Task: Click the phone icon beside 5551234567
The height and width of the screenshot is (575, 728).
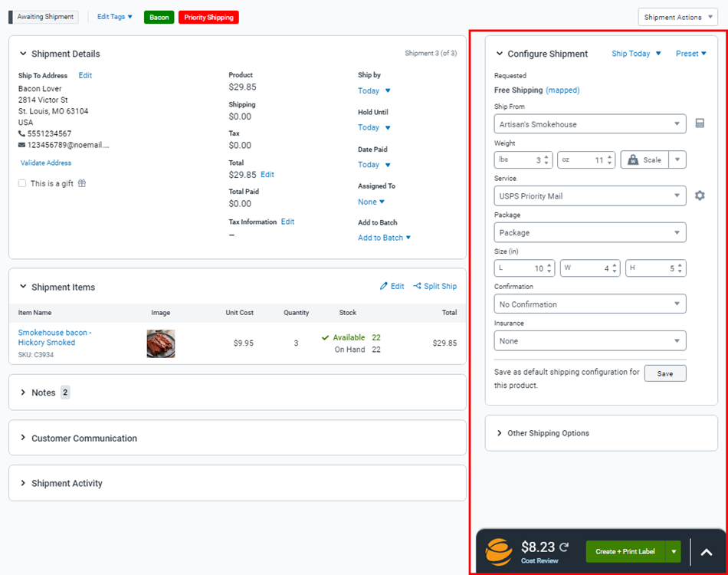Action: 21,133
